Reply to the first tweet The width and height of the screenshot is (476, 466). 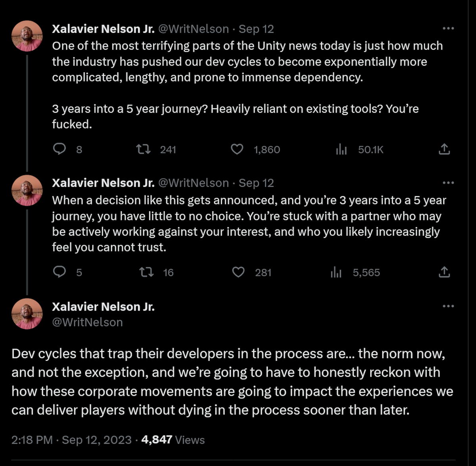59,149
